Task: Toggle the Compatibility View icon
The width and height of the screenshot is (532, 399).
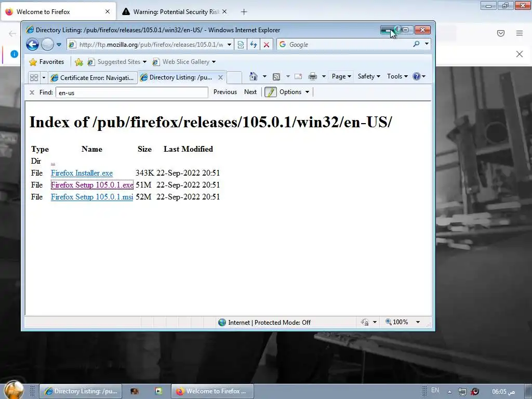Action: [241, 45]
